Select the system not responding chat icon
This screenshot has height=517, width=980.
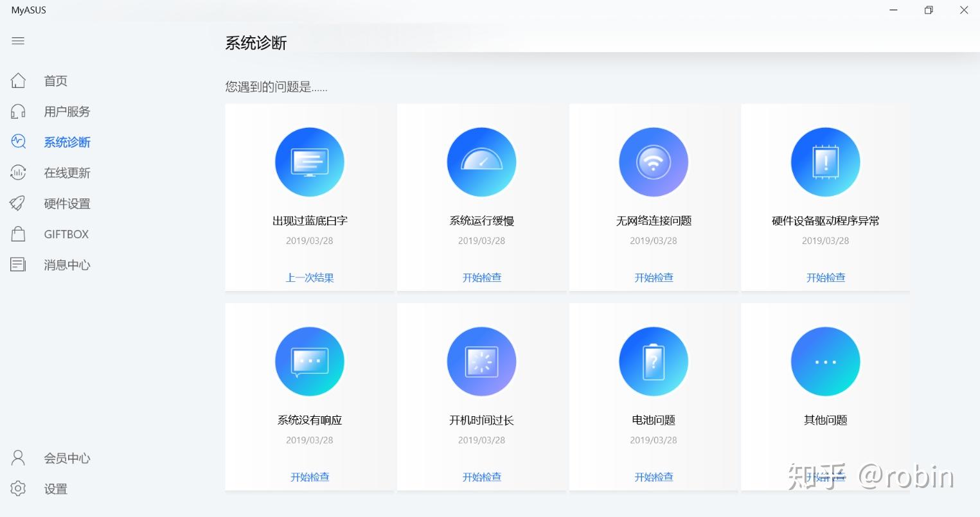click(309, 361)
